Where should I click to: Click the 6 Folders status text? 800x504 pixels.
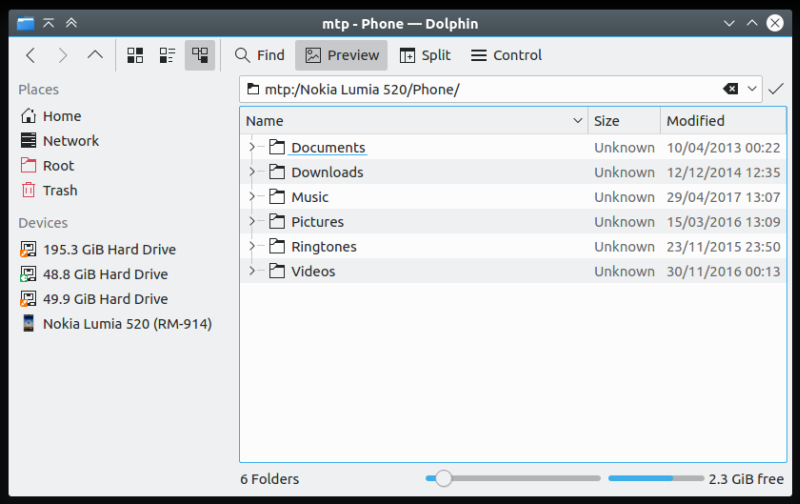pos(269,479)
